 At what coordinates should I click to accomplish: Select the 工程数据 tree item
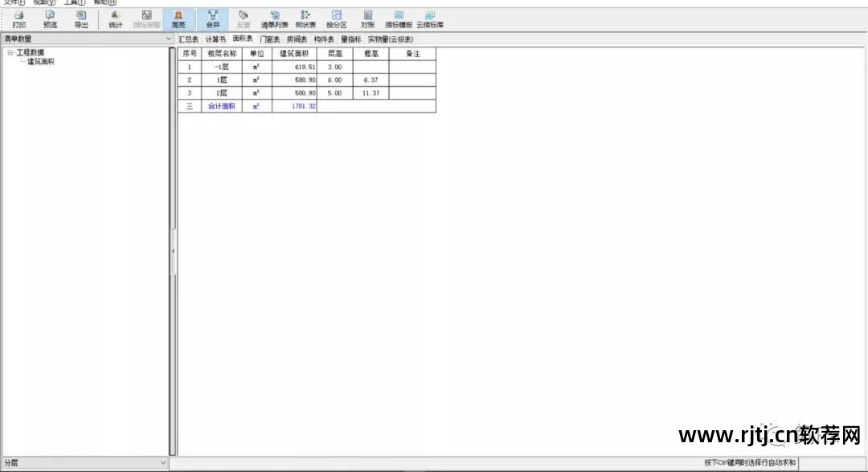pyautogui.click(x=30, y=52)
